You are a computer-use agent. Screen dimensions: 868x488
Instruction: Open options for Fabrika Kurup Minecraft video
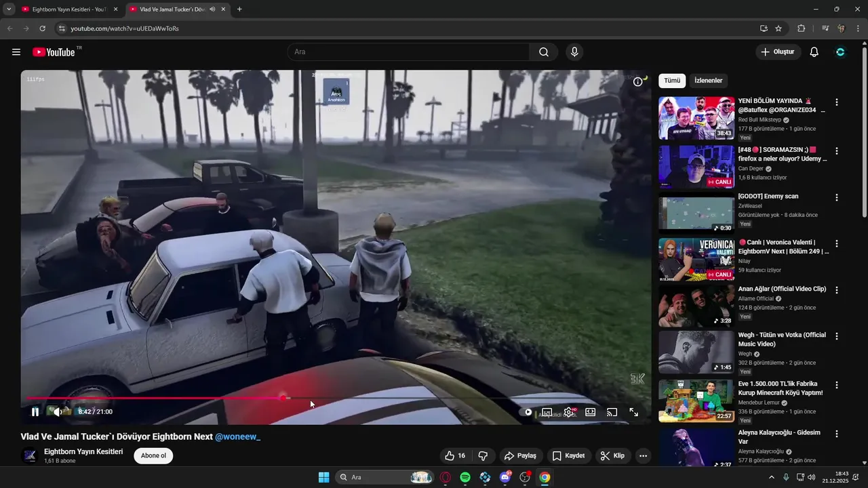(x=837, y=385)
